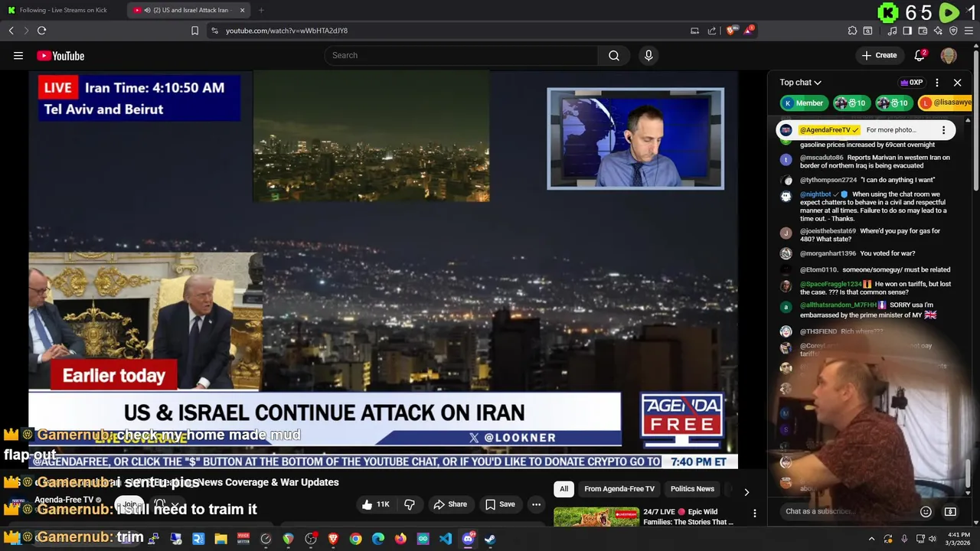Open File Explorer from the taskbar
This screenshot has width=980, height=551.
[x=220, y=539]
